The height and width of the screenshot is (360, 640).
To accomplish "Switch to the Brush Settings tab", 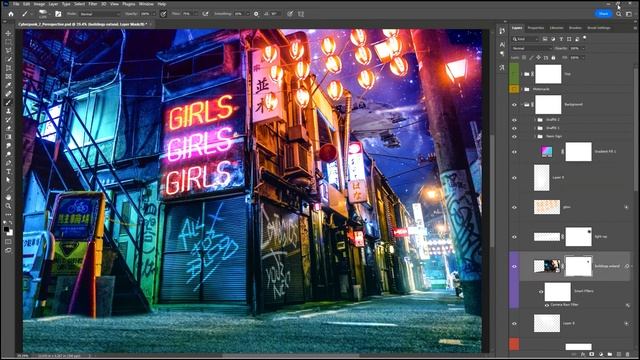I will coord(599,28).
